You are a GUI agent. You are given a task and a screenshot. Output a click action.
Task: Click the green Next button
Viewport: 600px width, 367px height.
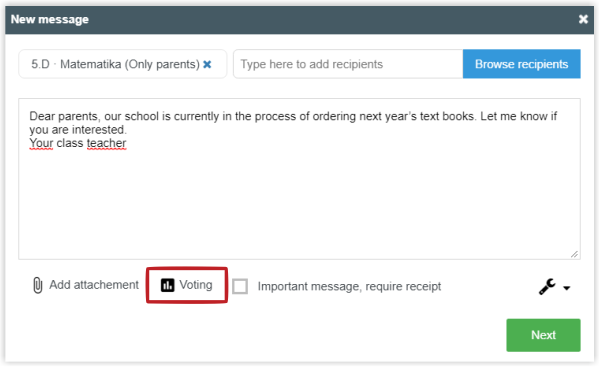pyautogui.click(x=543, y=335)
